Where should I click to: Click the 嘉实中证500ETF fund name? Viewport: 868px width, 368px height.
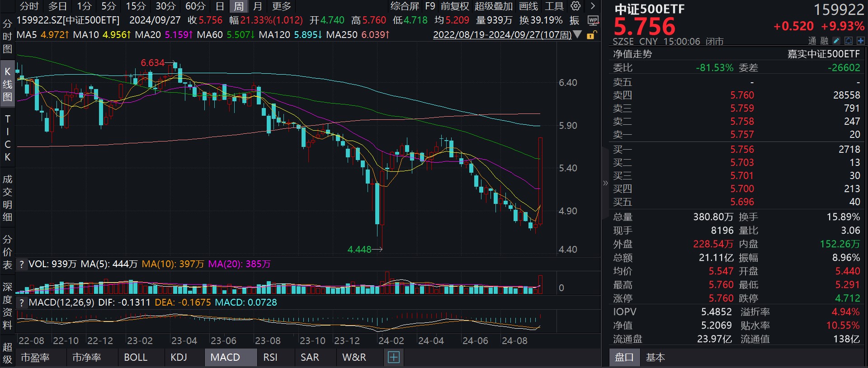tap(824, 54)
